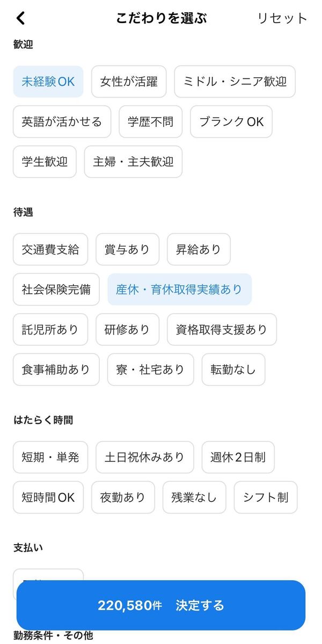322x644 pixels.
Task: Select 主婦・主夫歓迎 filter chip
Action: coord(133,162)
